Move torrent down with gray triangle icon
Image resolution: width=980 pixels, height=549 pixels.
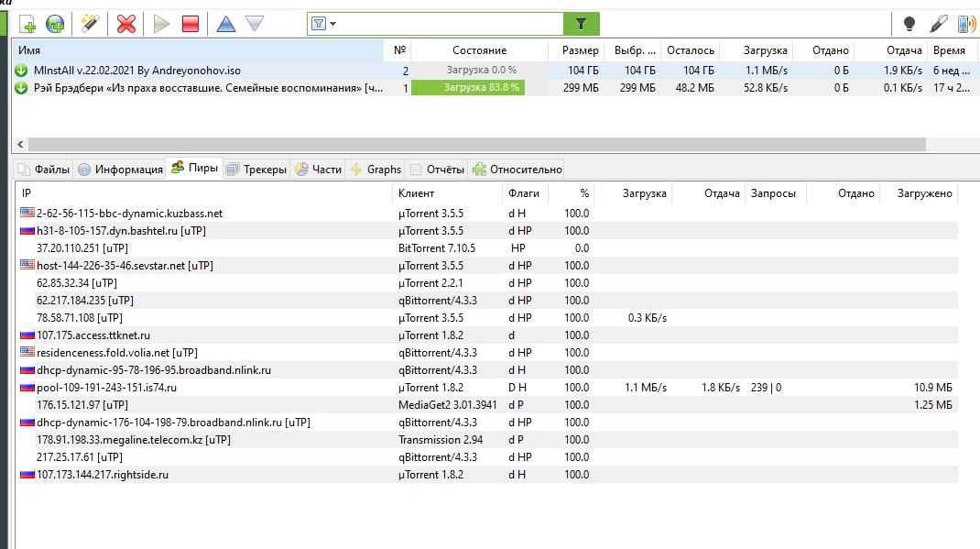pos(255,24)
